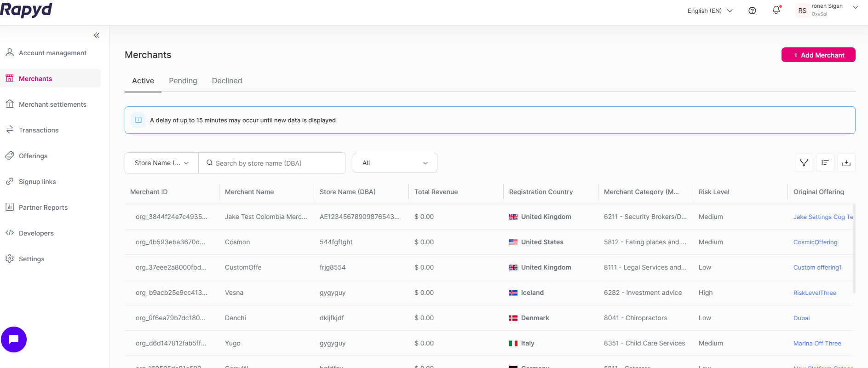Open the help question-mark icon
This screenshot has width=868, height=368.
tap(753, 11)
